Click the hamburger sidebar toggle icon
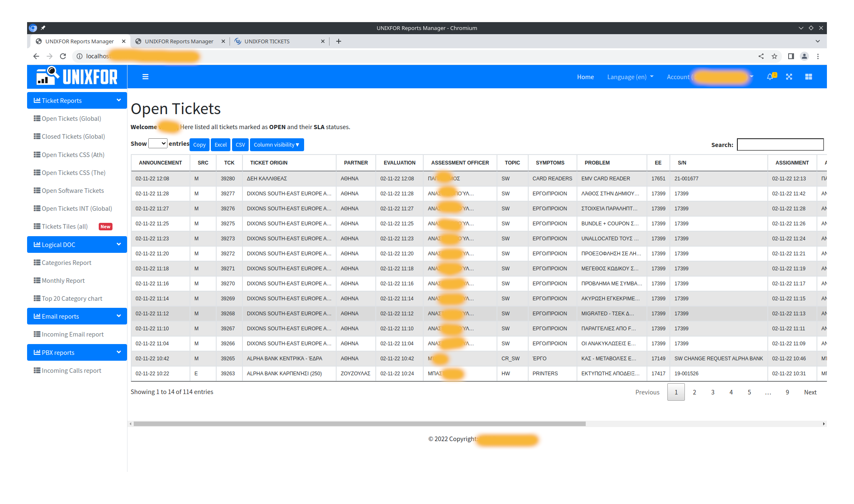This screenshot has height=504, width=854. coord(145,77)
